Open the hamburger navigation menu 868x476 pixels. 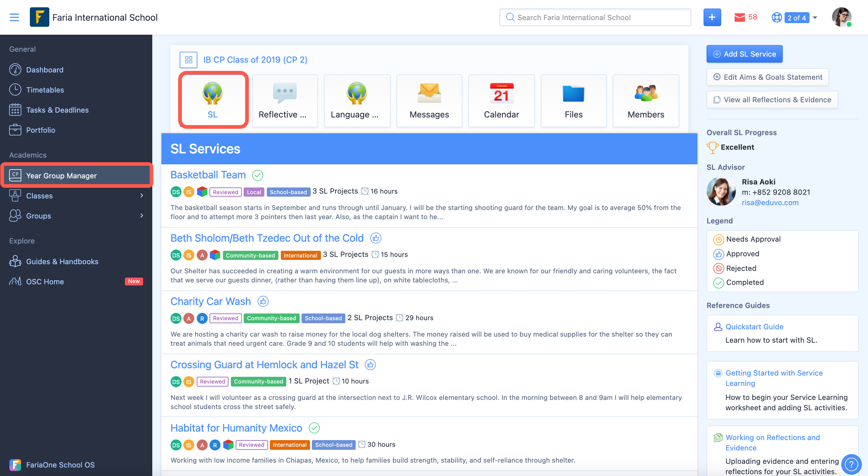point(14,17)
